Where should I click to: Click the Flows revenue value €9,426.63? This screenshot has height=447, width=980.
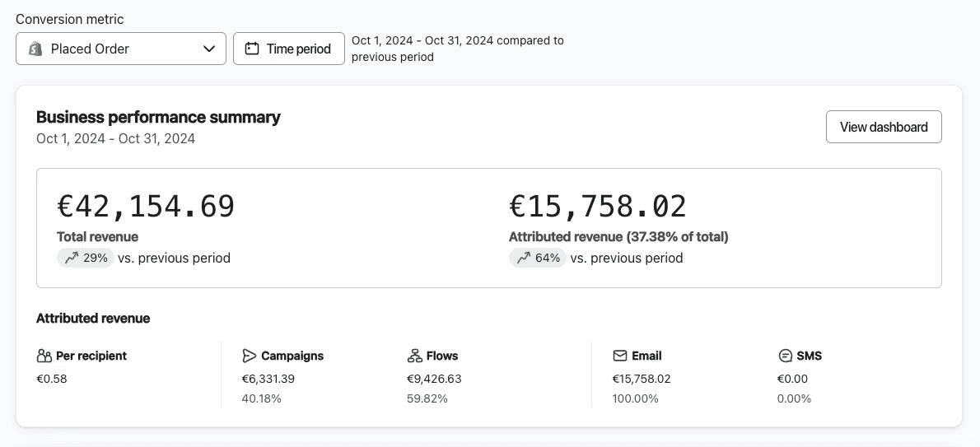pyautogui.click(x=434, y=379)
